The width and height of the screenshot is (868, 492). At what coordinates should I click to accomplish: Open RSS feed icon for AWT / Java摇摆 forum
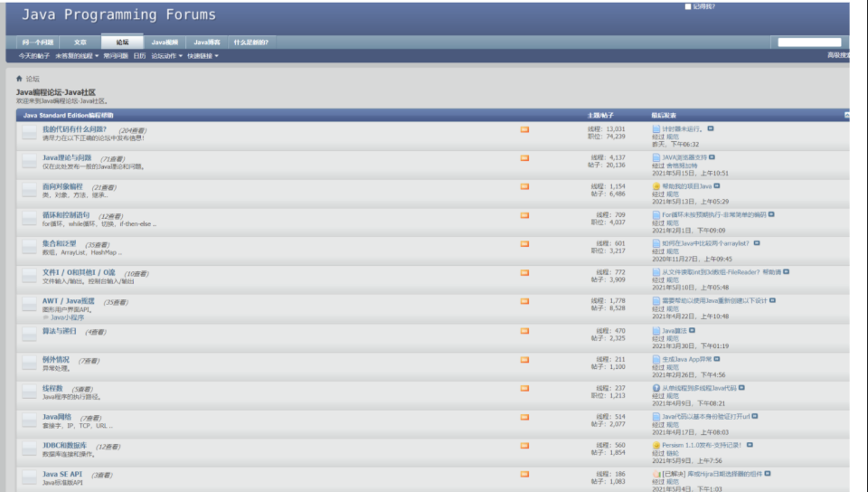pos(524,301)
